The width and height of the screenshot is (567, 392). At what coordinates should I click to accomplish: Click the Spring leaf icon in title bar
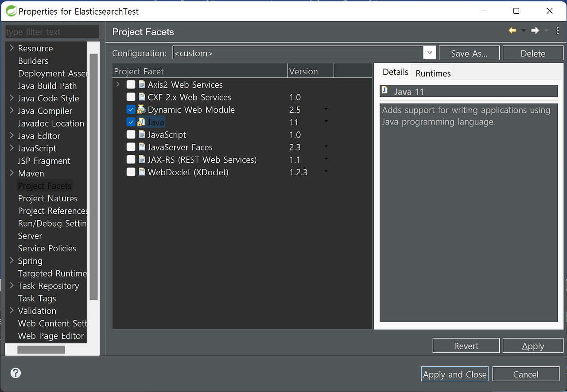[x=11, y=11]
